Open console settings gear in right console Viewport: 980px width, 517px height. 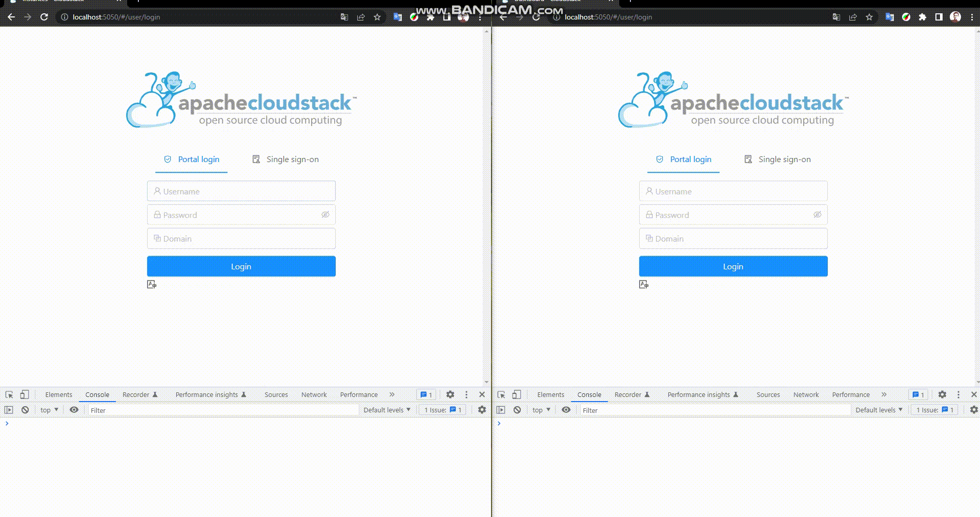(974, 410)
